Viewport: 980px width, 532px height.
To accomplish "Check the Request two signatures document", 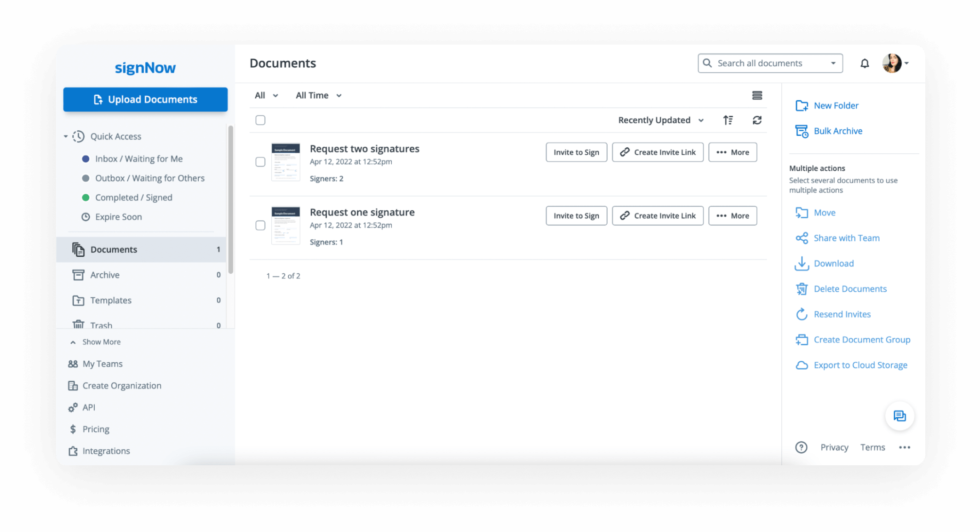I will 260,162.
